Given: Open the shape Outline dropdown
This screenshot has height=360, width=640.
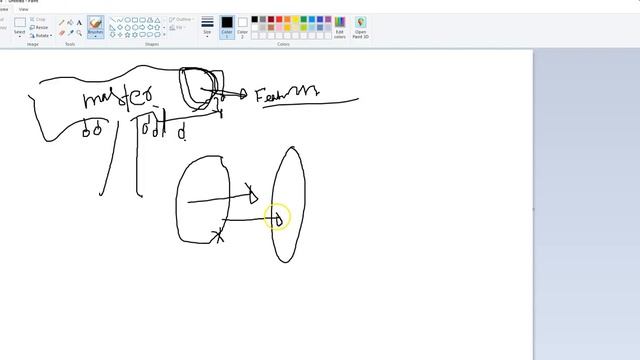Looking at the screenshot, I should 181,19.
